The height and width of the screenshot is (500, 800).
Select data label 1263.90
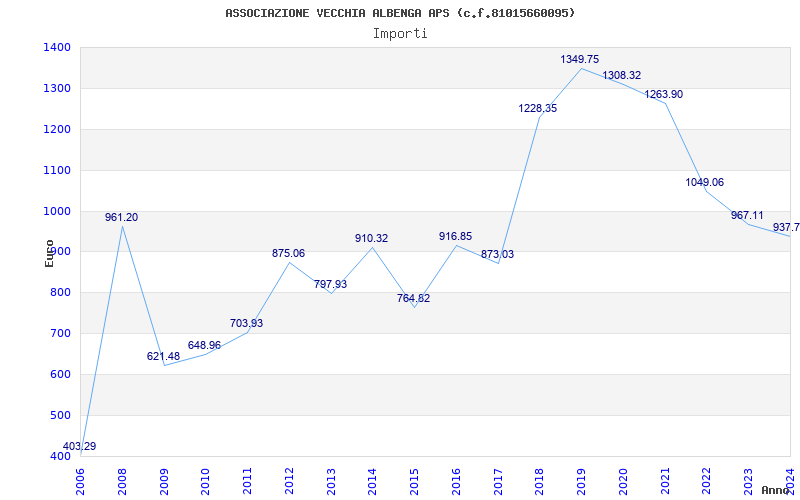pyautogui.click(x=663, y=94)
